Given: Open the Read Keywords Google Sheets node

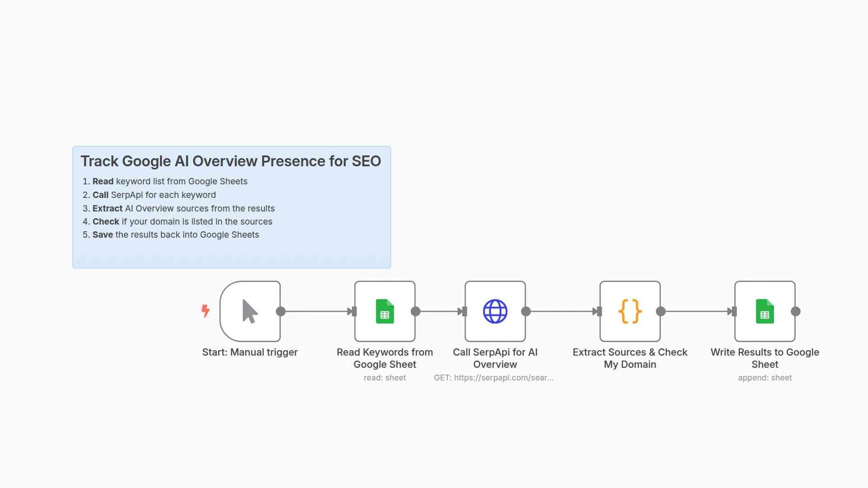Looking at the screenshot, I should tap(385, 311).
